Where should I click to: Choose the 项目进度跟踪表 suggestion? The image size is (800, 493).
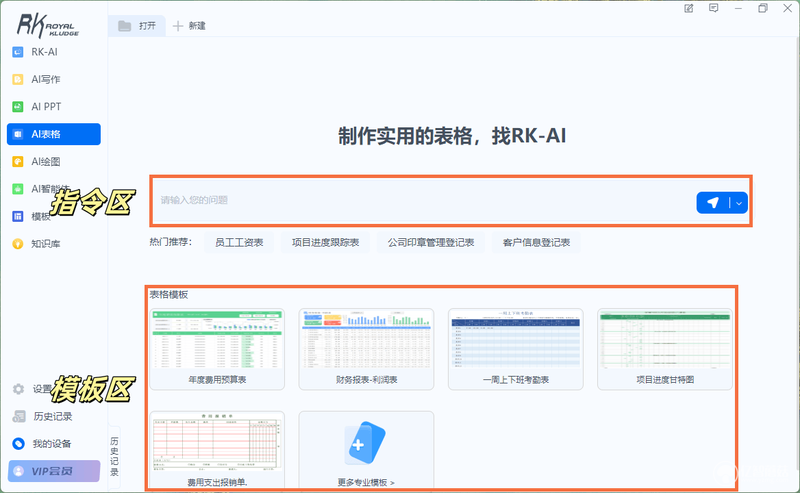tap(326, 242)
